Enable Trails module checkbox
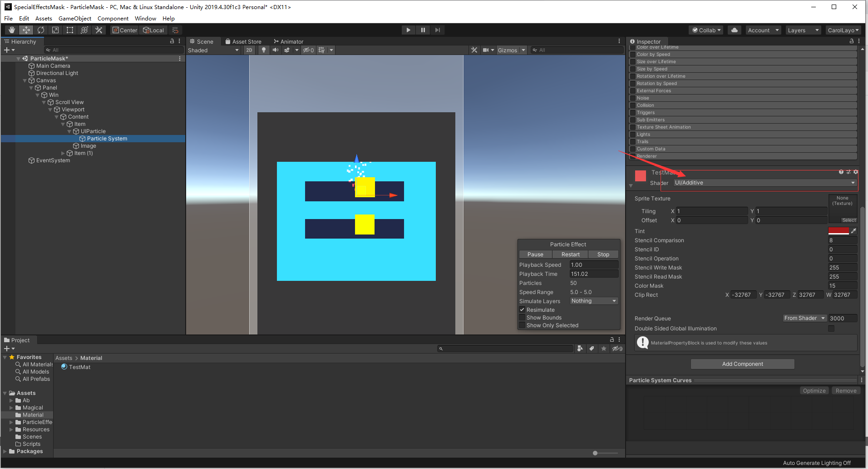 click(x=633, y=142)
